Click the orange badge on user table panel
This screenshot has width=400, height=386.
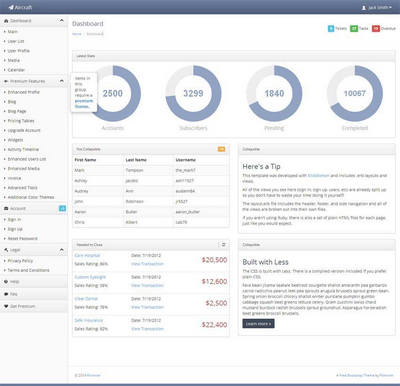pos(221,149)
